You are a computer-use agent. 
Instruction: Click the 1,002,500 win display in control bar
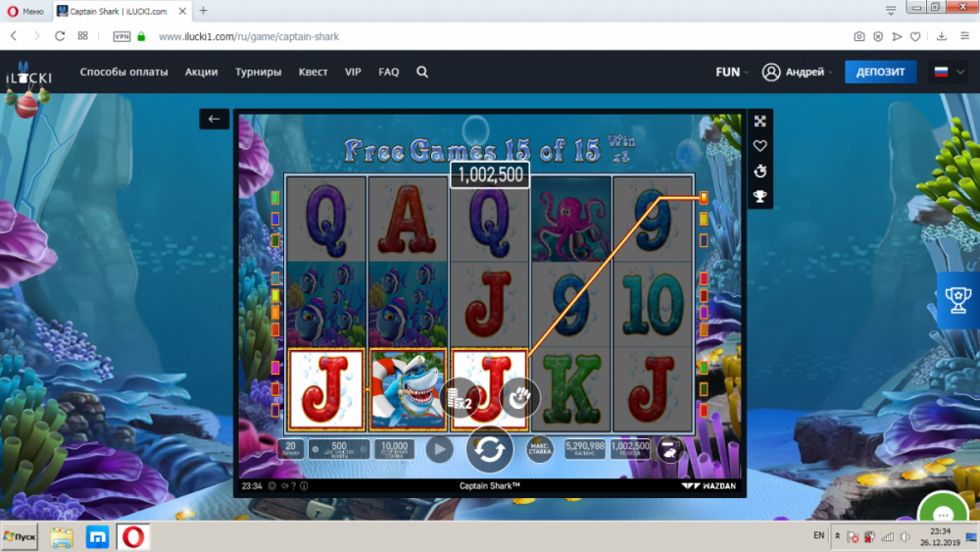pos(630,449)
